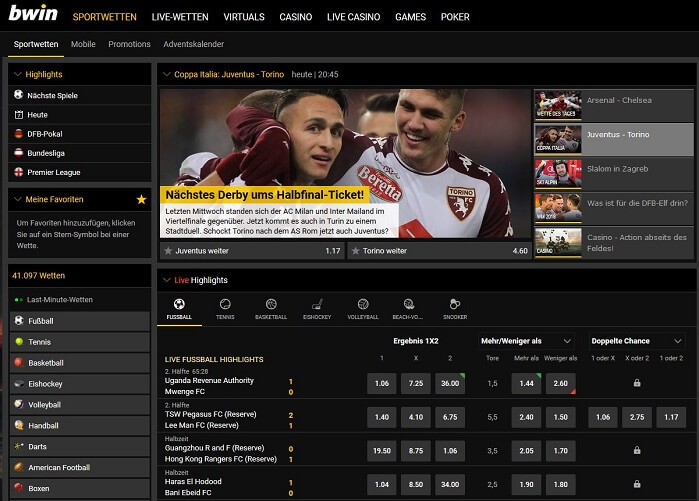
Task: Click the Darts icon in sports list
Action: click(19, 446)
